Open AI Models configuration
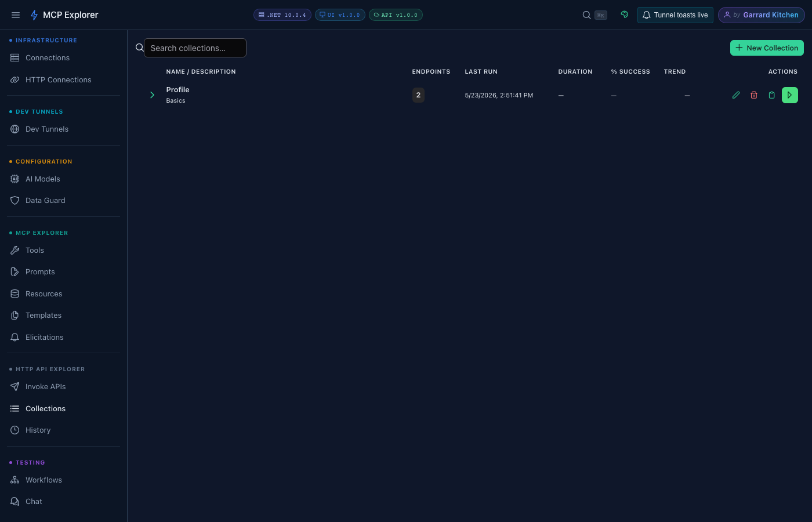 click(x=64, y=179)
